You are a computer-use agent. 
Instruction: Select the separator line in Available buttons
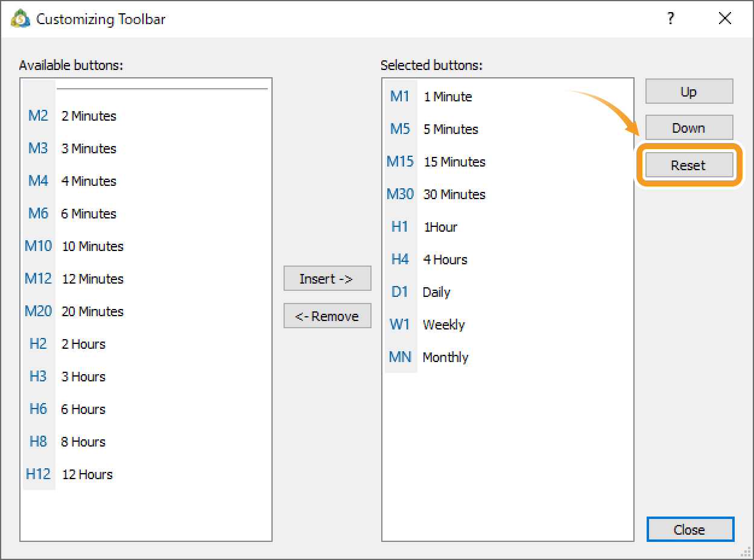coord(162,89)
